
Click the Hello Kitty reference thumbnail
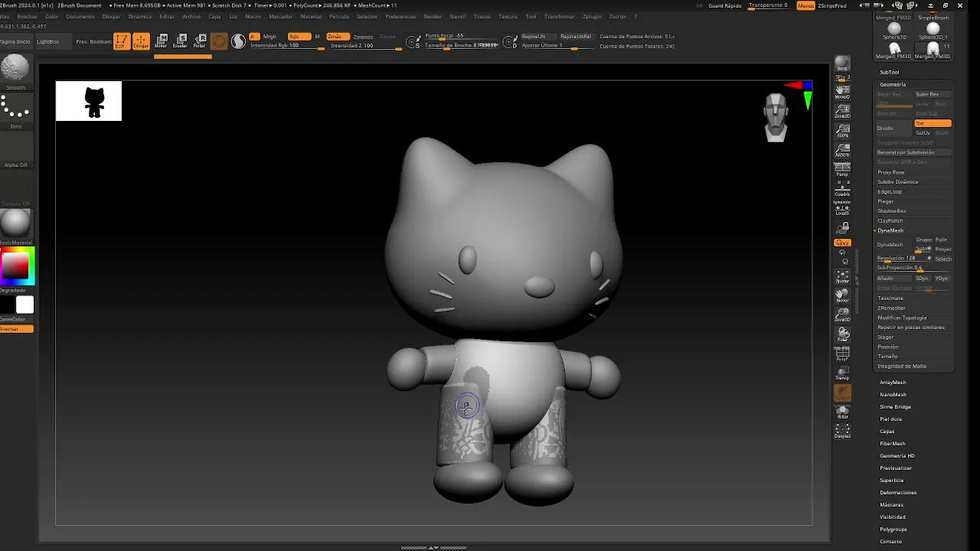coord(89,101)
